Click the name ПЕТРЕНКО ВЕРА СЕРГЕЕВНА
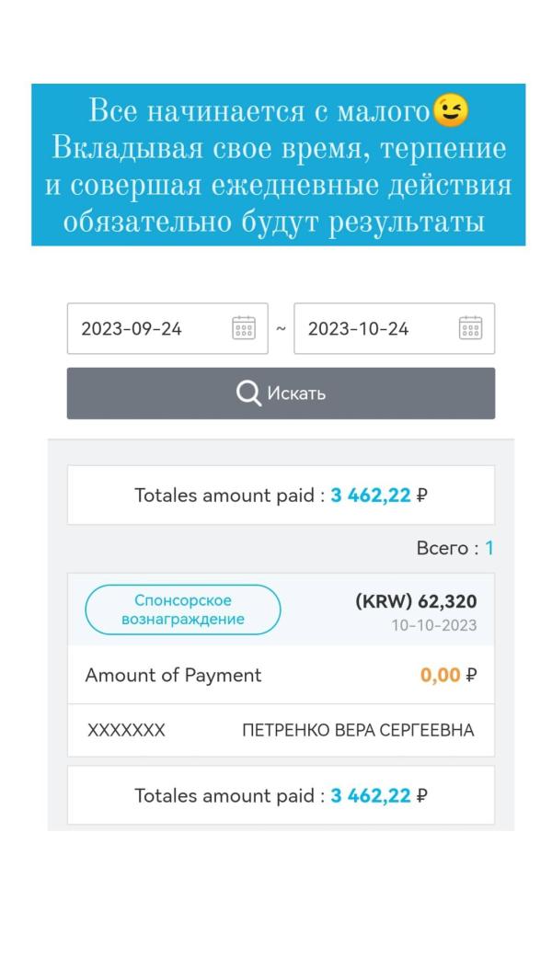Screen dimensions: 552x980 coord(358,731)
